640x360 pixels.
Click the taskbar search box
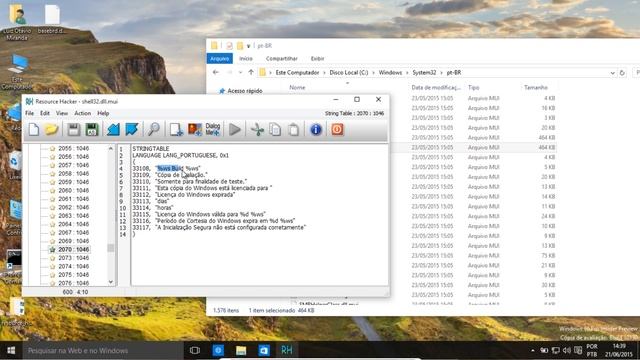pos(103,351)
